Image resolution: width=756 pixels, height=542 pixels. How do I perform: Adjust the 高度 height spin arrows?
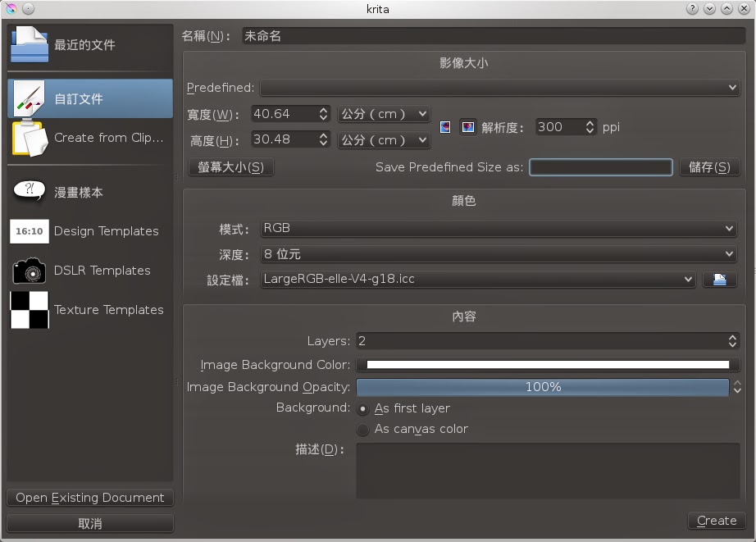tap(323, 140)
